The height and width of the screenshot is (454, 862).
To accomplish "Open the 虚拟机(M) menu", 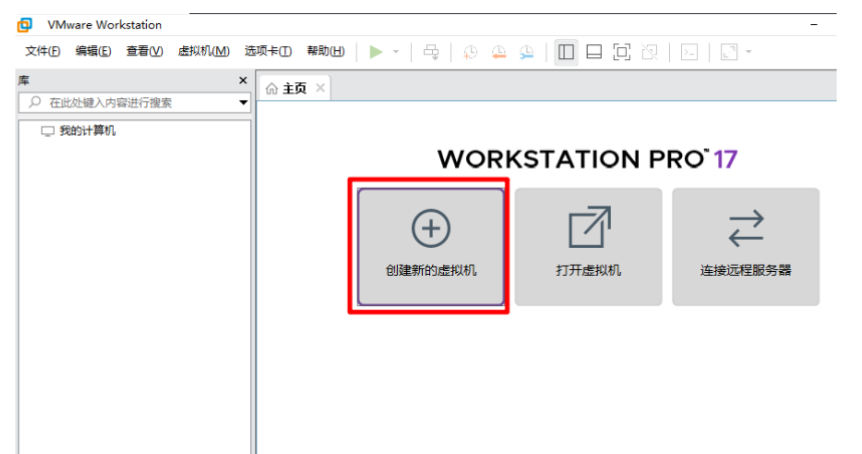I will coord(203,51).
